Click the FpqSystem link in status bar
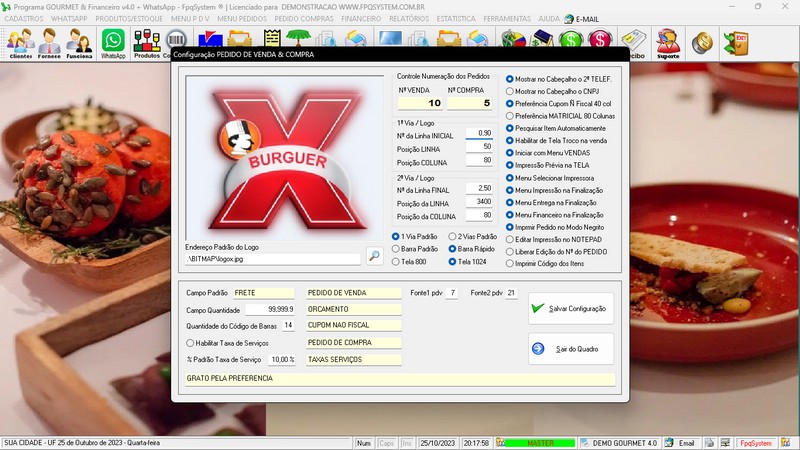The height and width of the screenshot is (450, 800). point(756,443)
